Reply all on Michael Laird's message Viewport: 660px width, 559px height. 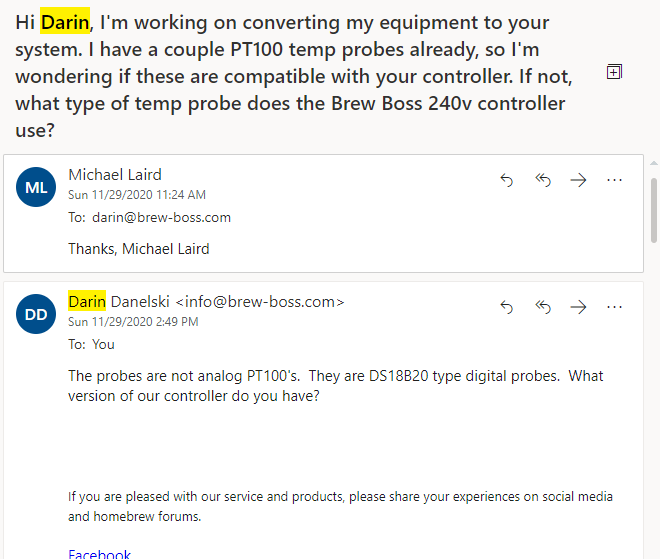point(543,180)
